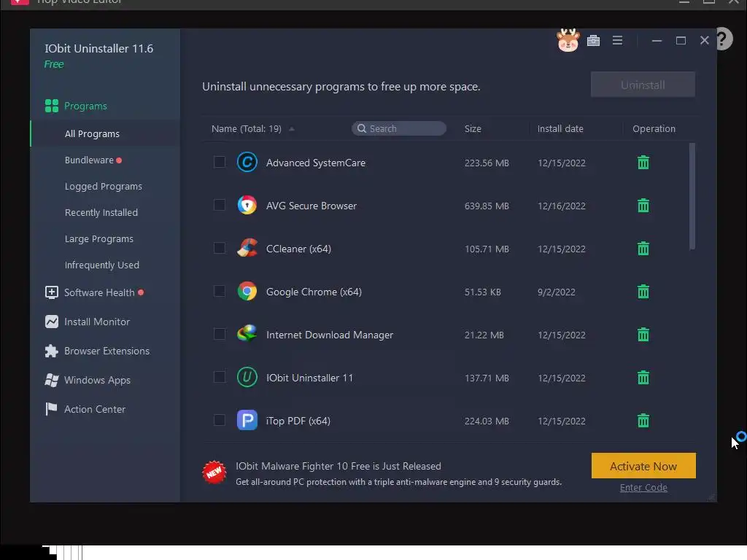Click the red NEW badge icon
The image size is (747, 560).
pos(214,472)
